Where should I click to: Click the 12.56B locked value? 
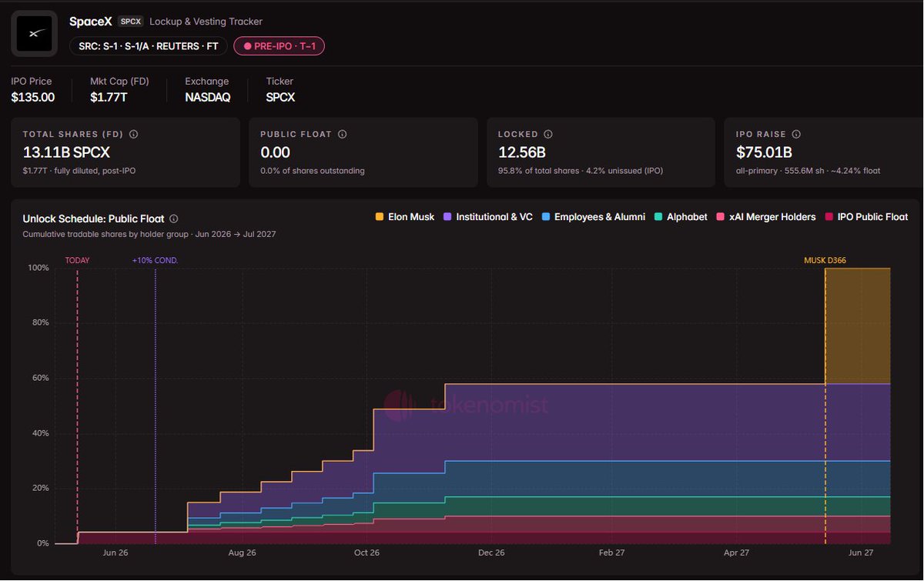522,153
